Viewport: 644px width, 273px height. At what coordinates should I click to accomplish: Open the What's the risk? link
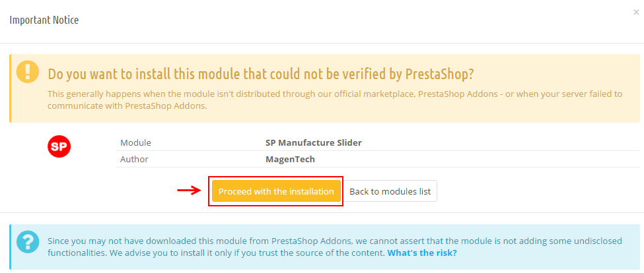422,253
